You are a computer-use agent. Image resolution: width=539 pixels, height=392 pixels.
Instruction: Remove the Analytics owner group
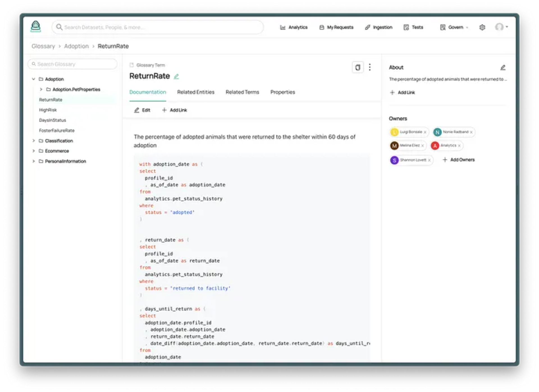(x=459, y=146)
